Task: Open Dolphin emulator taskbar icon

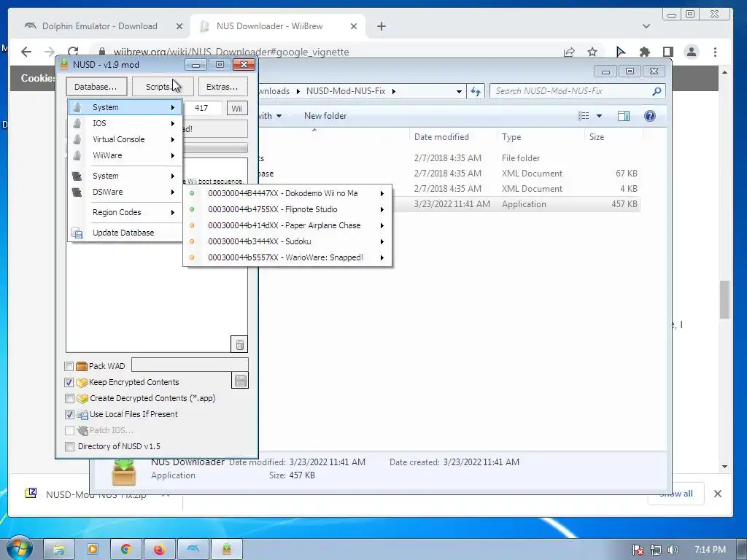Action: click(x=193, y=550)
